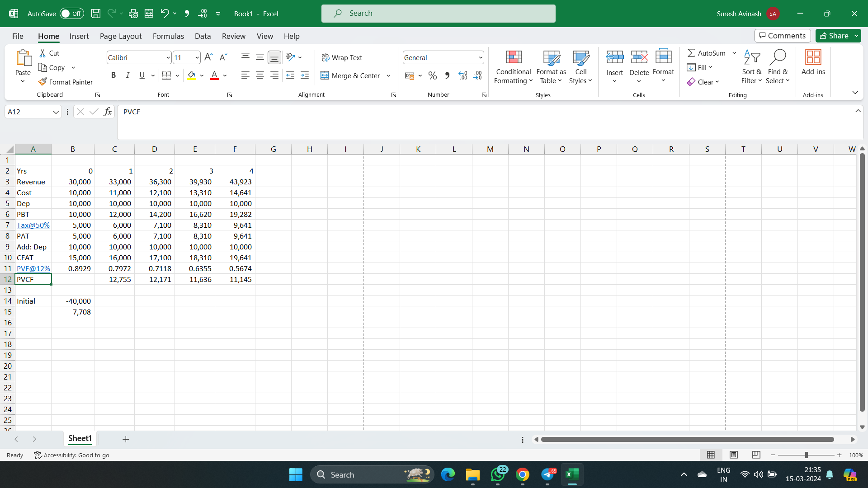Click the Percent Style icon
Screen dimensions: 868x488
tap(433, 75)
